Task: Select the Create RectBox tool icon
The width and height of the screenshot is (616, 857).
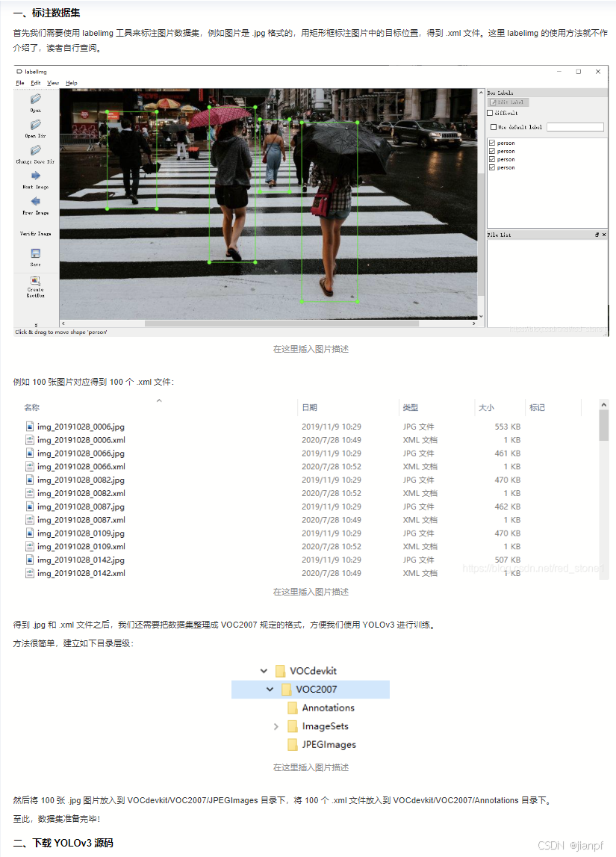Action: [36, 281]
